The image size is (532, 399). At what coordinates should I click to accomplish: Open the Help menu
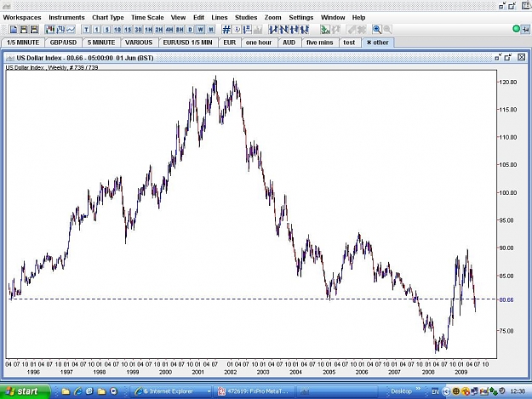[x=358, y=18]
